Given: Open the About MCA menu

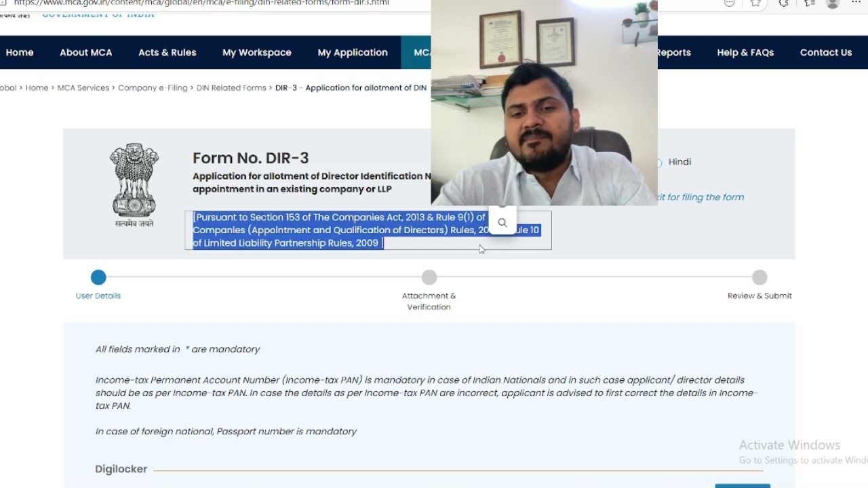Looking at the screenshot, I should (x=85, y=52).
